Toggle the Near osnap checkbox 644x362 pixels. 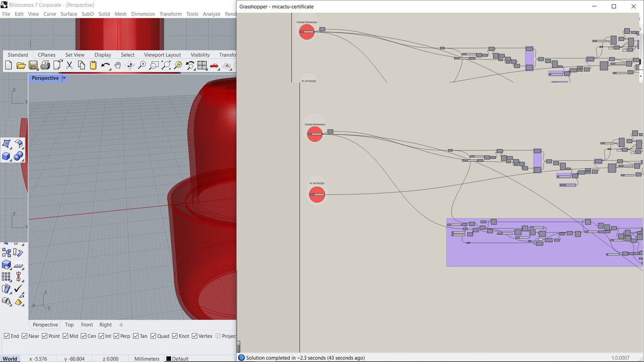click(24, 336)
